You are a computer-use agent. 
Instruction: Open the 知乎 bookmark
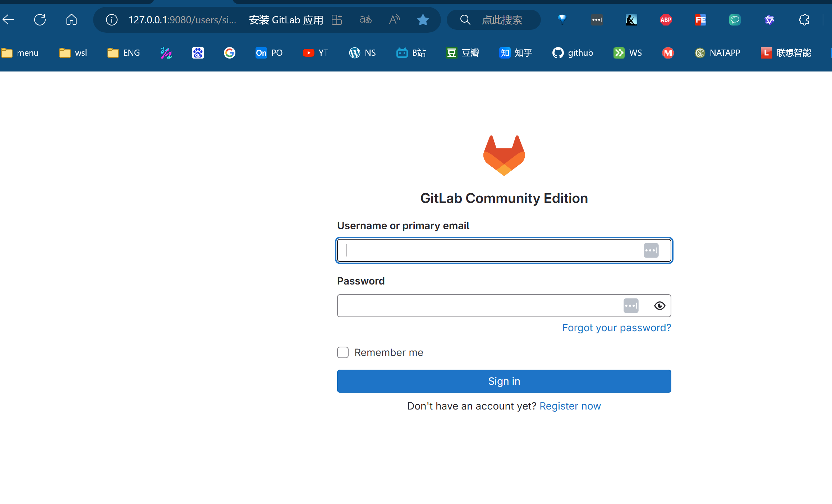(x=516, y=53)
